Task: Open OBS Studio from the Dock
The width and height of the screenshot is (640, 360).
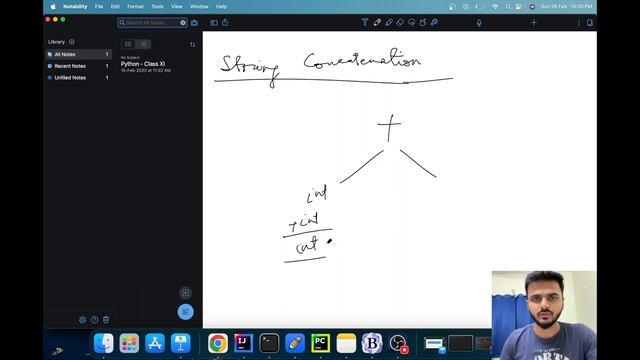Action: coord(398,343)
